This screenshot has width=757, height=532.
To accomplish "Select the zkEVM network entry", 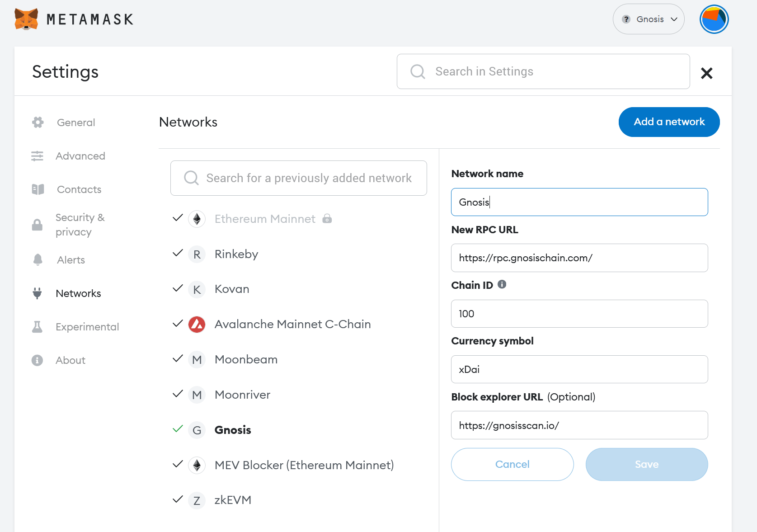I will (x=232, y=500).
